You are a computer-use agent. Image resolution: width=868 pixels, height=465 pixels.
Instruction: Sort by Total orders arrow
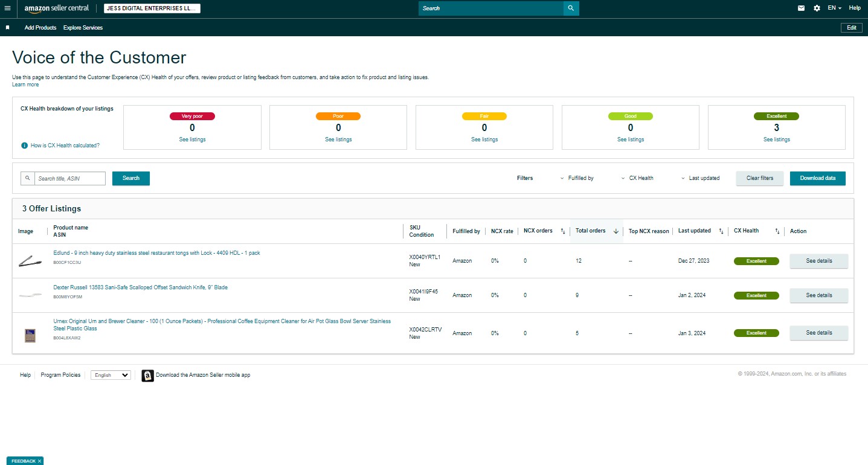(616, 231)
